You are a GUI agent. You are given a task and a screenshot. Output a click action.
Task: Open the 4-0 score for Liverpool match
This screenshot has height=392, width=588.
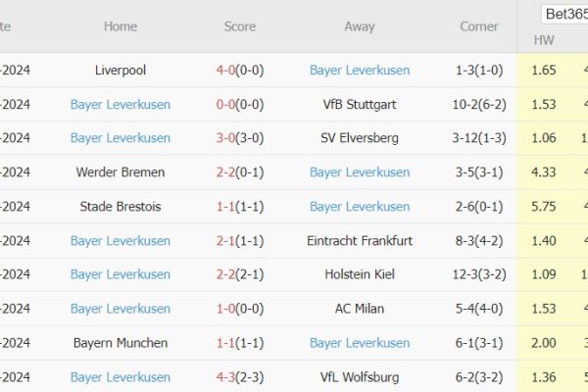click(x=240, y=71)
